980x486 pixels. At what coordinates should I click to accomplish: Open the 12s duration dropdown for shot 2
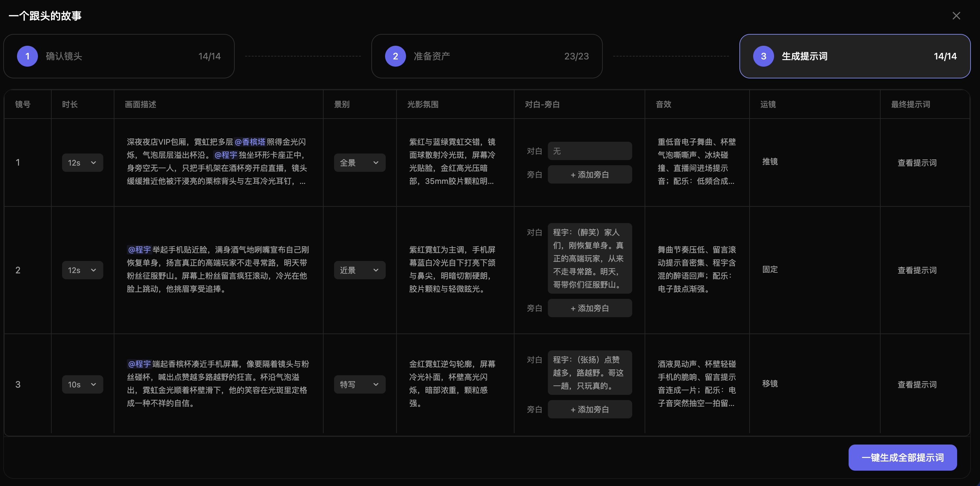coord(82,270)
